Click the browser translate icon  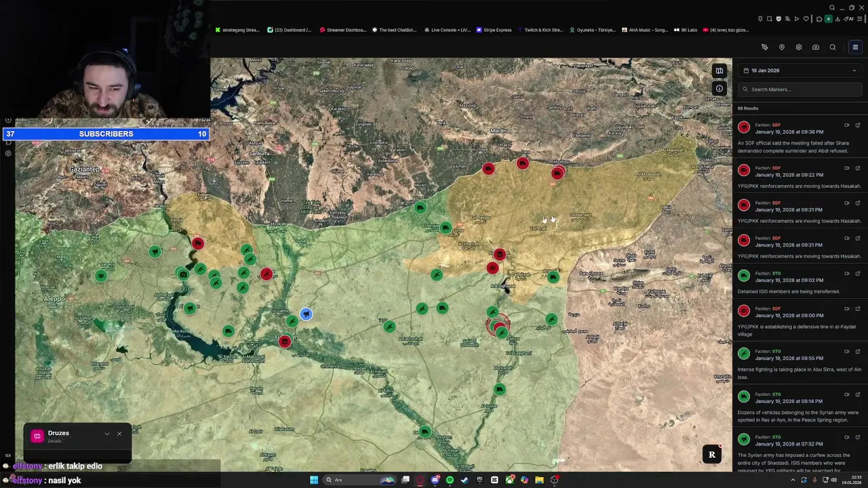pos(787,19)
